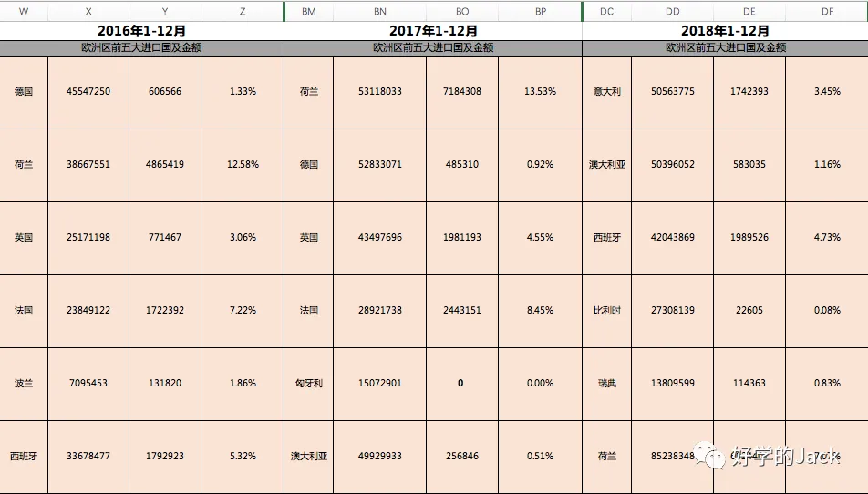The height and width of the screenshot is (494, 868).
Task: Select column header BO
Action: point(462,12)
